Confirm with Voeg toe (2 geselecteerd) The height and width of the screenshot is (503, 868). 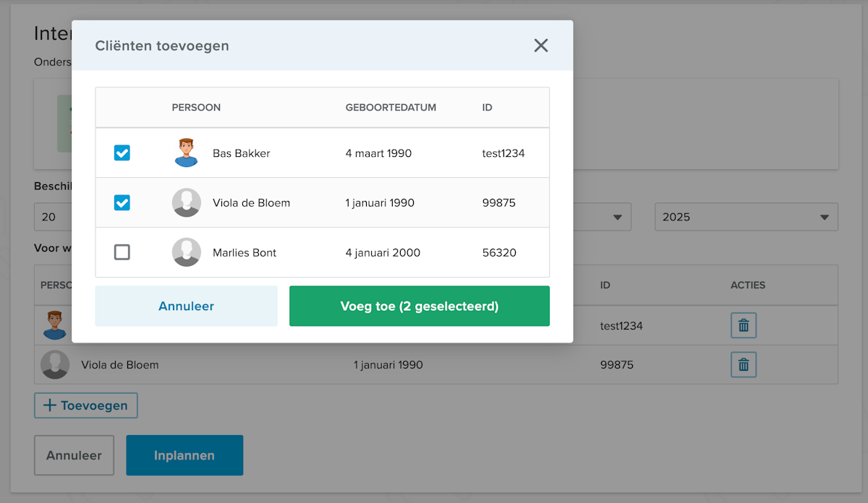419,306
